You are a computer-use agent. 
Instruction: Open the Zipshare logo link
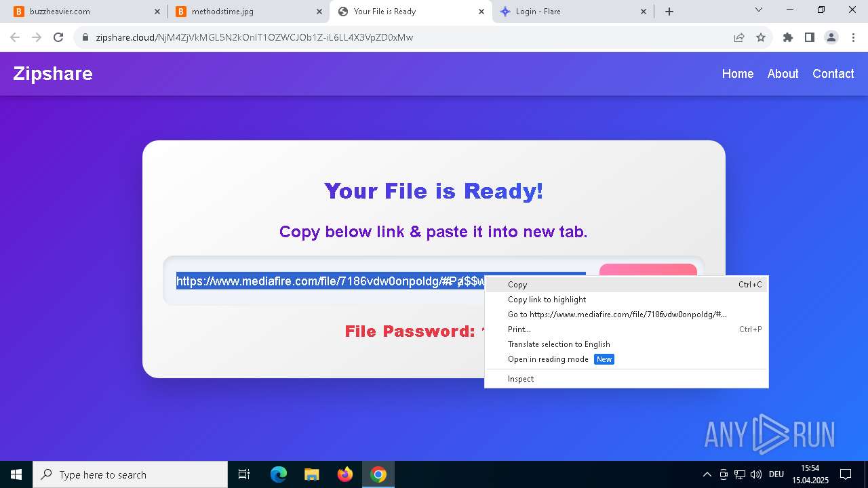click(53, 73)
